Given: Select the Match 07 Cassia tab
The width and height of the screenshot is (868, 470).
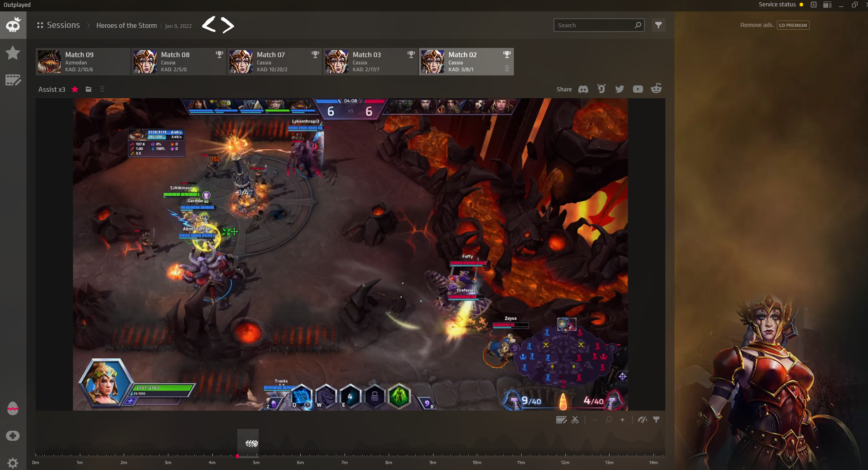Looking at the screenshot, I should pos(275,62).
